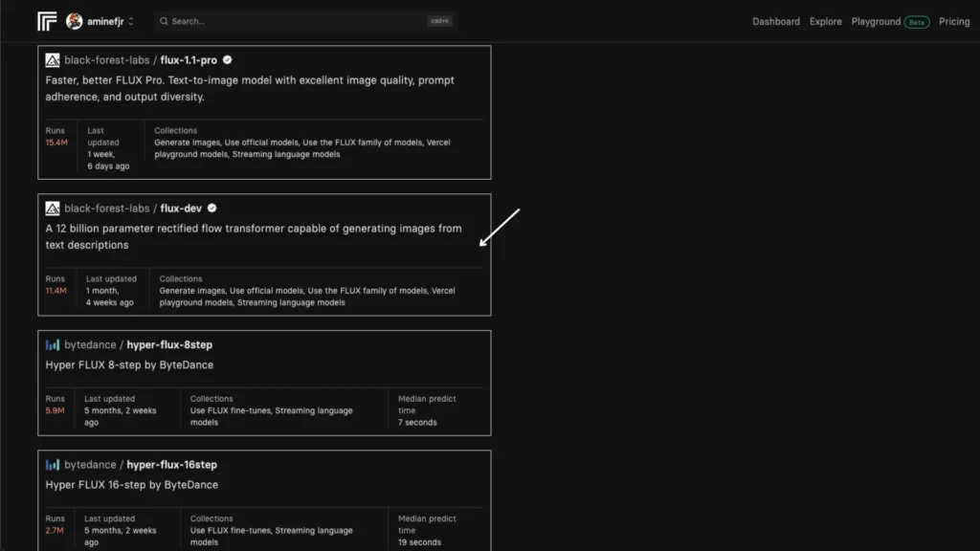Screen dimensions: 980x551
Task: Click the verified badge beside flux-dev
Action: point(212,208)
